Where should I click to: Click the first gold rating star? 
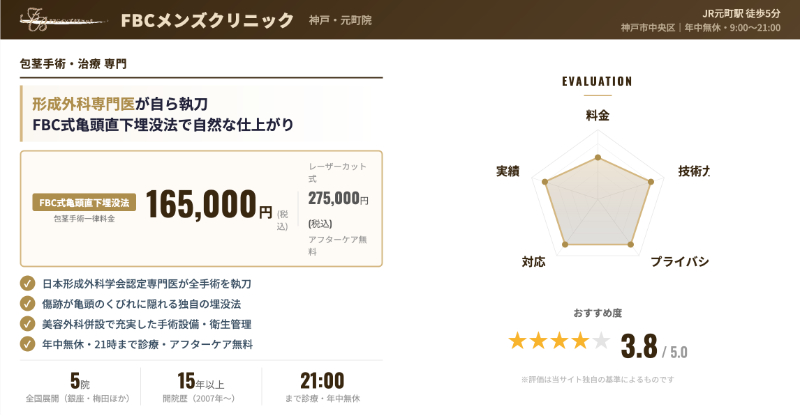point(517,341)
